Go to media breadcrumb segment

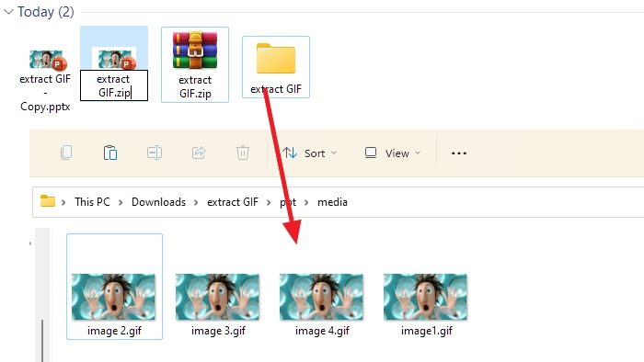click(332, 202)
